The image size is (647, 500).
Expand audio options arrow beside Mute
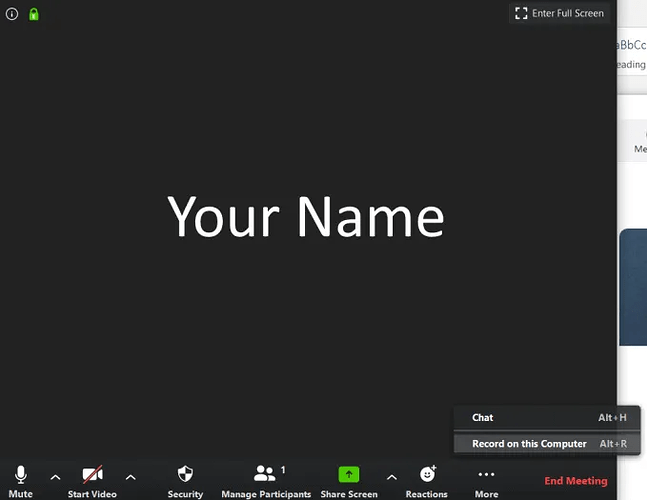[55, 478]
